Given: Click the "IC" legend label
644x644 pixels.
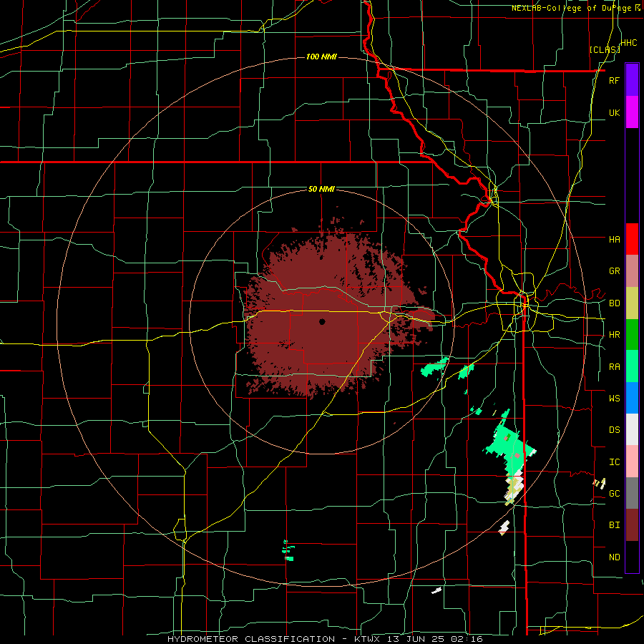Looking at the screenshot, I should pyautogui.click(x=614, y=462).
